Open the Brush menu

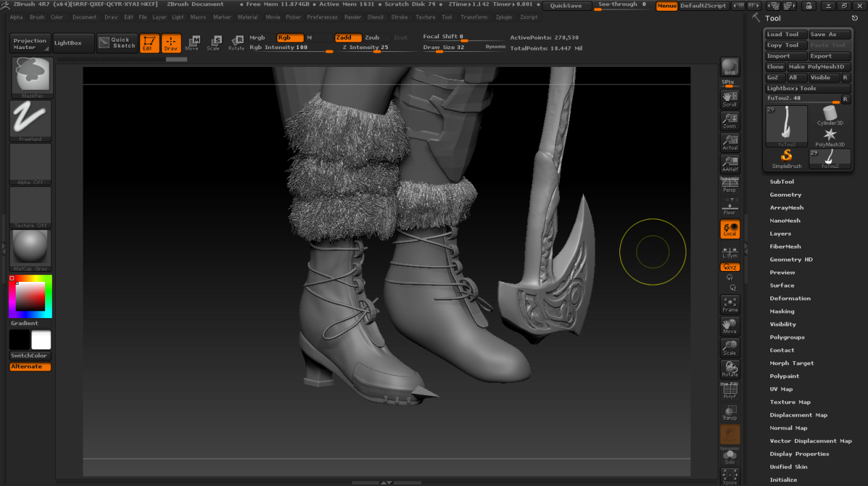(x=37, y=17)
